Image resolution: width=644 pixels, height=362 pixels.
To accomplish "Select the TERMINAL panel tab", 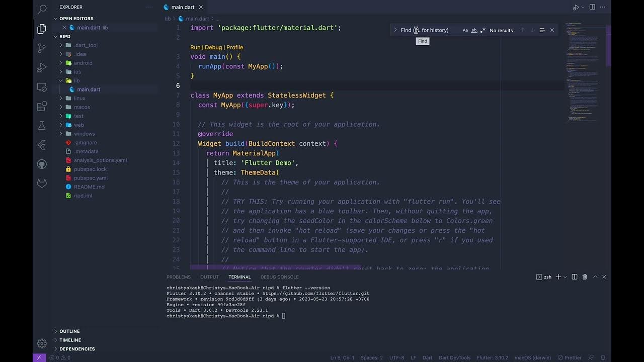I will click(239, 277).
